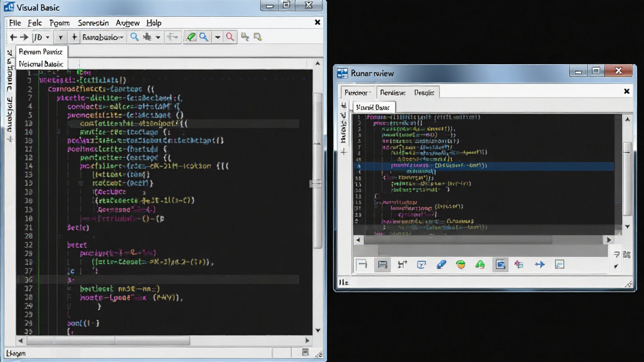Click the Ile status text in Runar rwiew
Screen dimensions: 644x362
click(344, 282)
